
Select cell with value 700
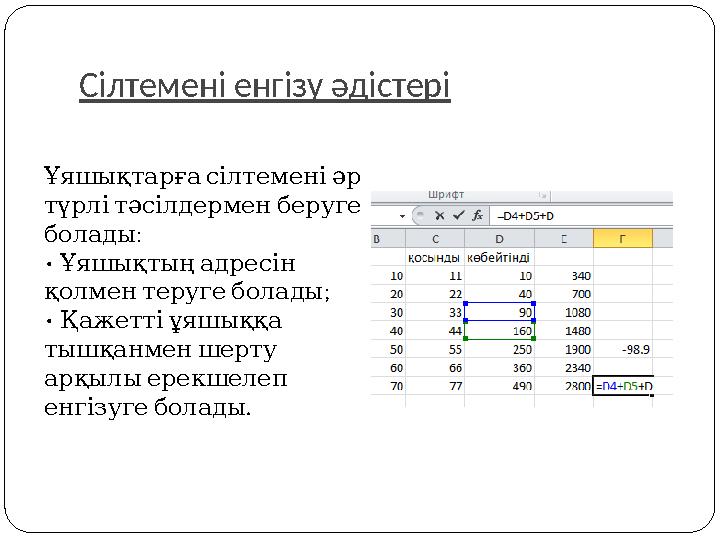(564, 294)
